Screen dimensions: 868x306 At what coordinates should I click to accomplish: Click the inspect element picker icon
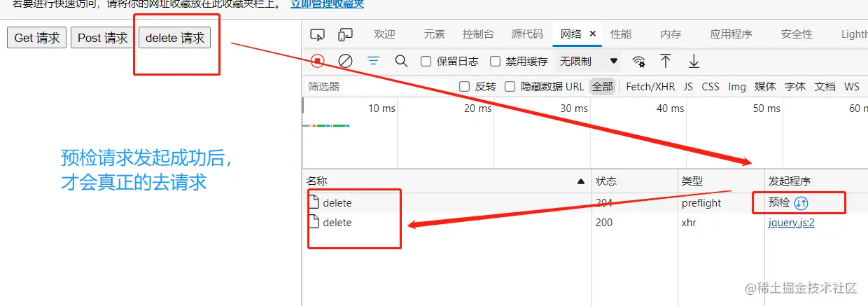click(318, 34)
